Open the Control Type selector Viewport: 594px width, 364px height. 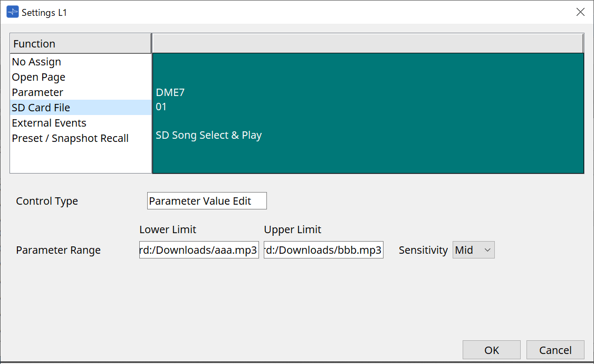pos(207,201)
